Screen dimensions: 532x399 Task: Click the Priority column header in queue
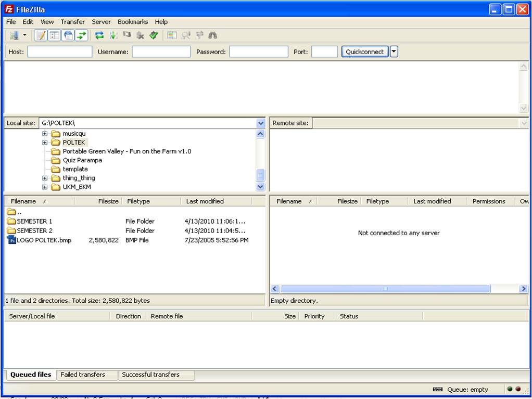coord(316,316)
